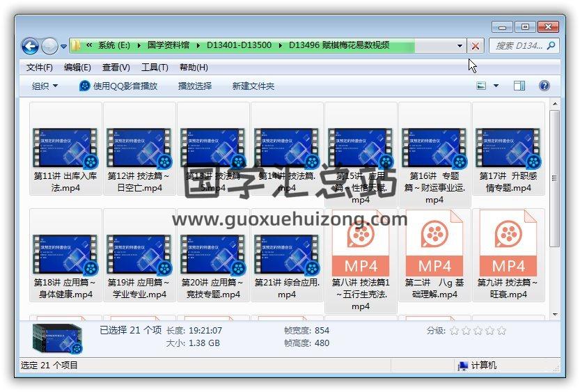580x392 pixels.
Task: Open the 编辑(E) menu
Action: 77,68
